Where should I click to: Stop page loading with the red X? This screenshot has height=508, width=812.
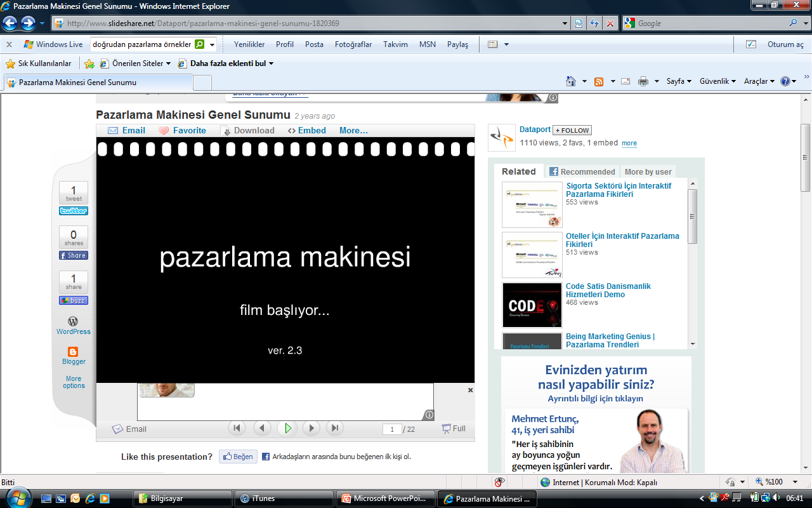tap(610, 23)
